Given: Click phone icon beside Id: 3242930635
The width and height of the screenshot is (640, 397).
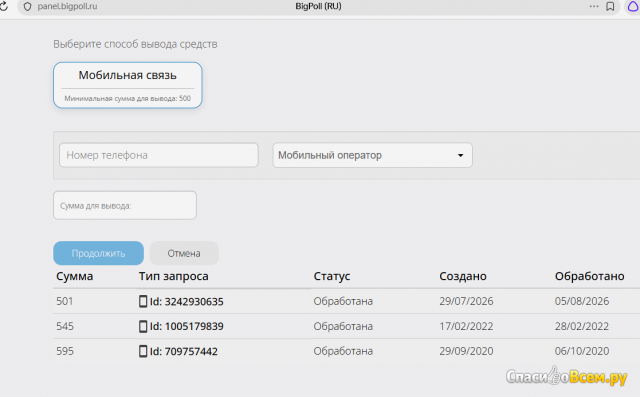Looking at the screenshot, I should (143, 302).
